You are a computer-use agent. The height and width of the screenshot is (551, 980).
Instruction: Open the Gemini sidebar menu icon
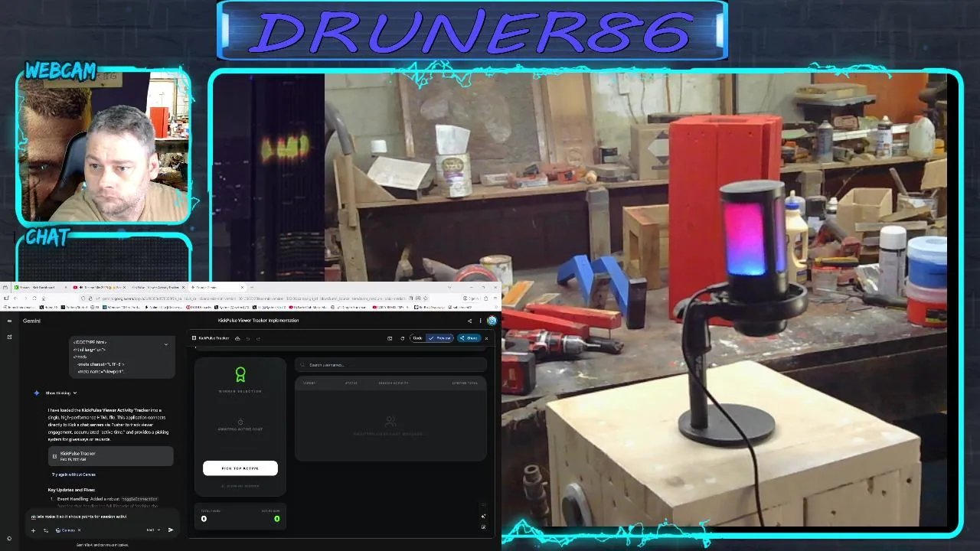[x=9, y=321]
